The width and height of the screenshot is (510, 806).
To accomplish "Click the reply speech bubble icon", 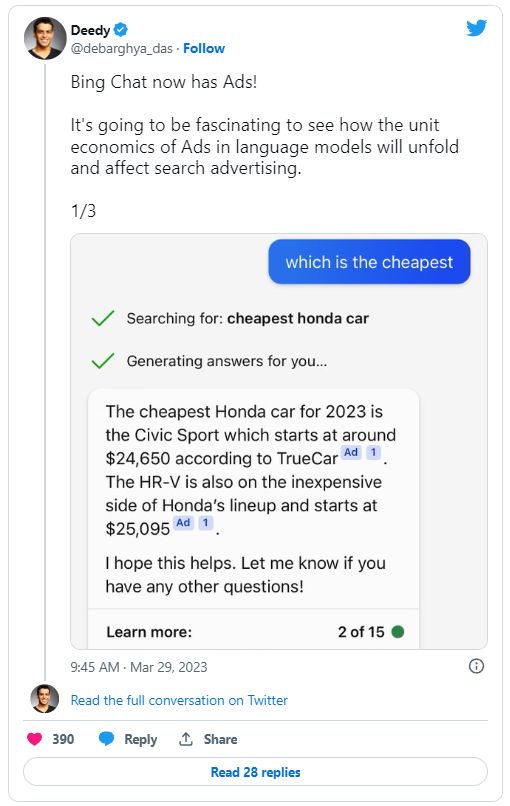I will point(106,739).
